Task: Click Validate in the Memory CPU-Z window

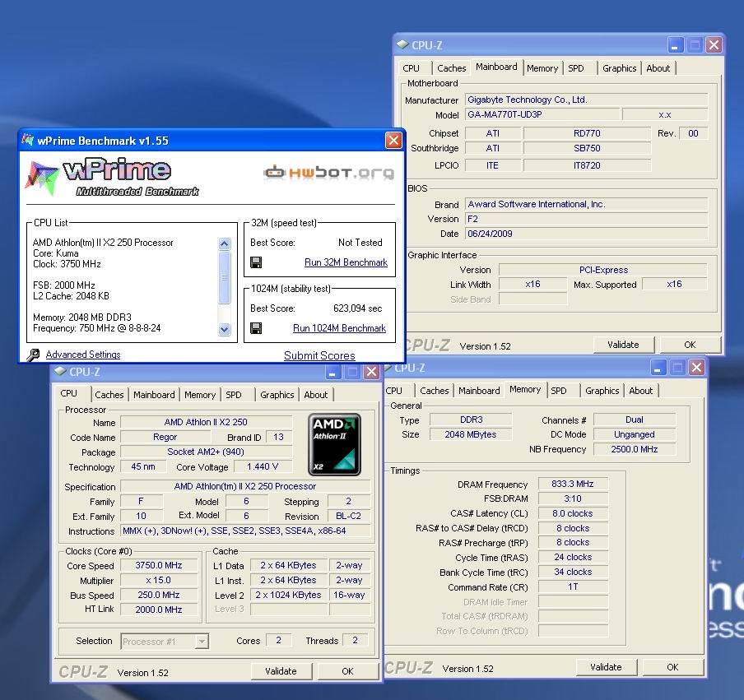Action: (x=606, y=667)
